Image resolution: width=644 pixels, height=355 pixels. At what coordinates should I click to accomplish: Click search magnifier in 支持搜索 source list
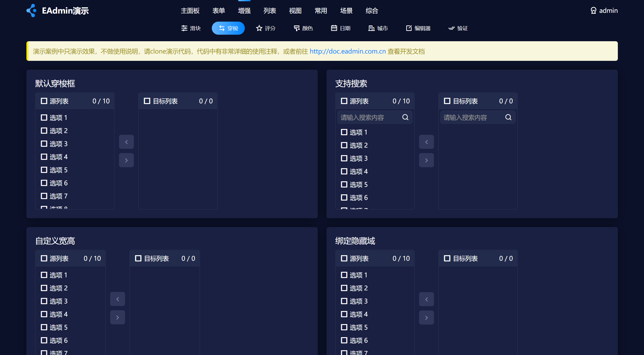pyautogui.click(x=405, y=117)
